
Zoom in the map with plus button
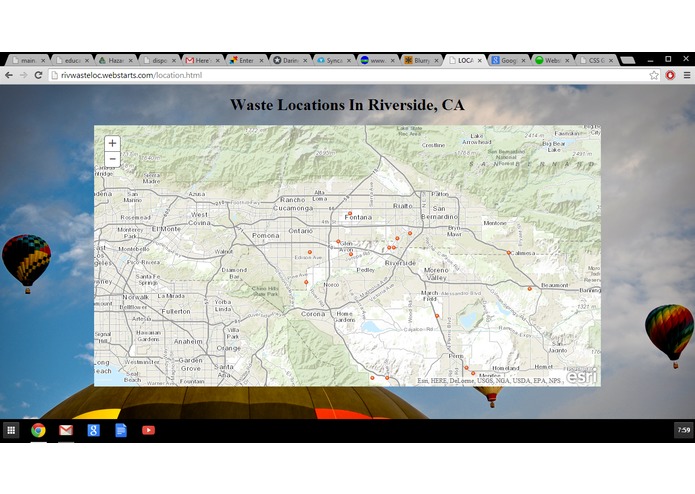pos(112,143)
